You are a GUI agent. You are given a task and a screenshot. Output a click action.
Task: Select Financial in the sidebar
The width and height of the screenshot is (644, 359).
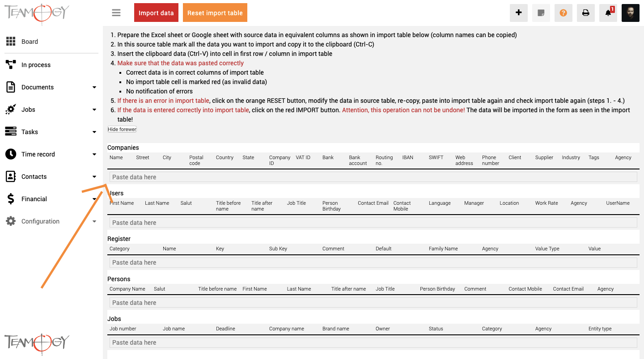[x=34, y=199]
